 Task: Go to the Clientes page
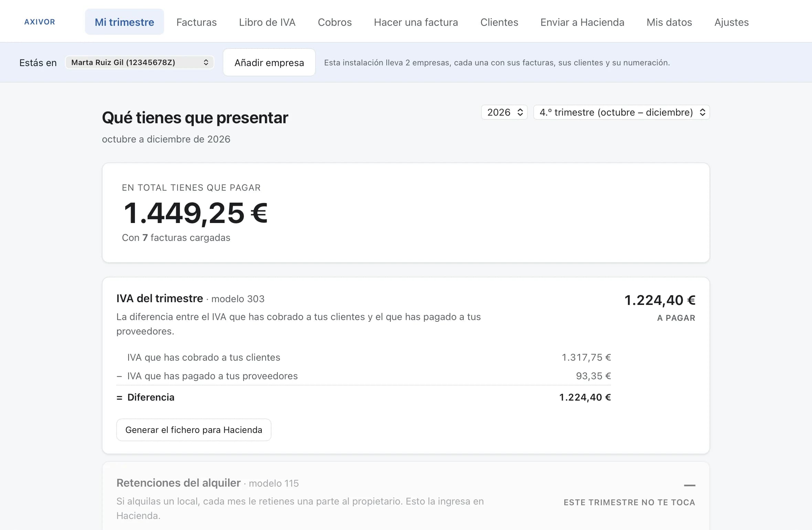(x=499, y=22)
